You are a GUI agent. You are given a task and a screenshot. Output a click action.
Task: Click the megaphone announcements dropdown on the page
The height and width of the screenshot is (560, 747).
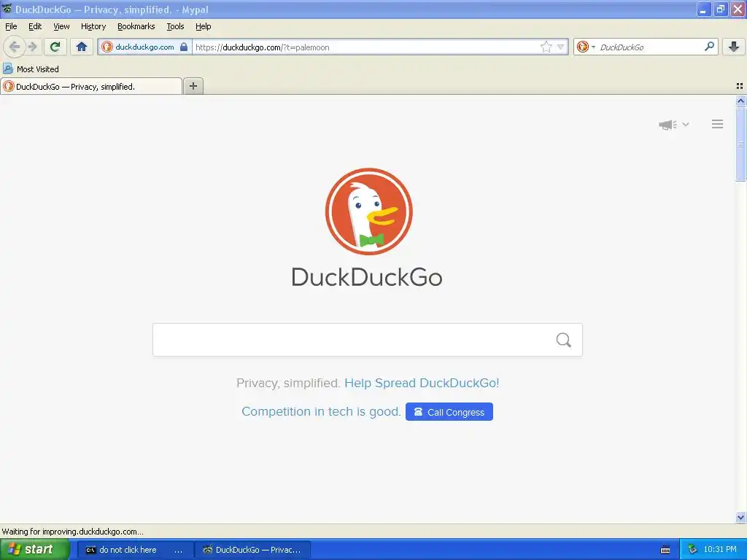673,125
